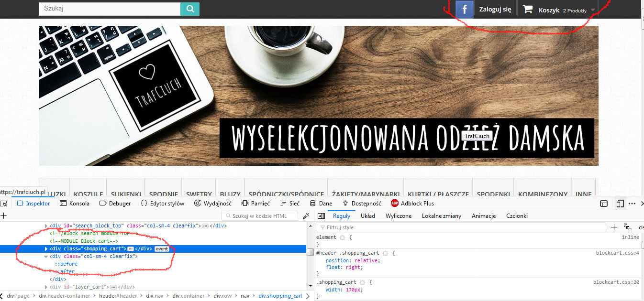This screenshot has width=644, height=301.
Task: Select the Układ sidebar tab
Action: point(368,216)
